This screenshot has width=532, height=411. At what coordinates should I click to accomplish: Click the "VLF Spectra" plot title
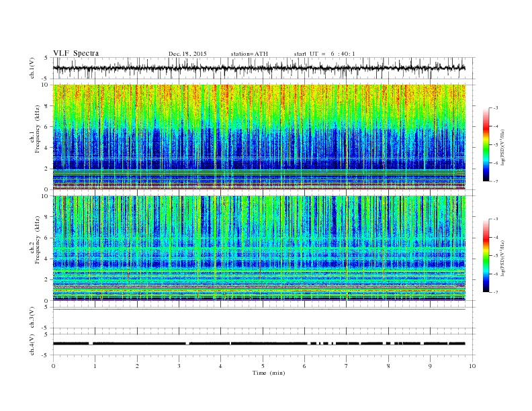(x=76, y=53)
